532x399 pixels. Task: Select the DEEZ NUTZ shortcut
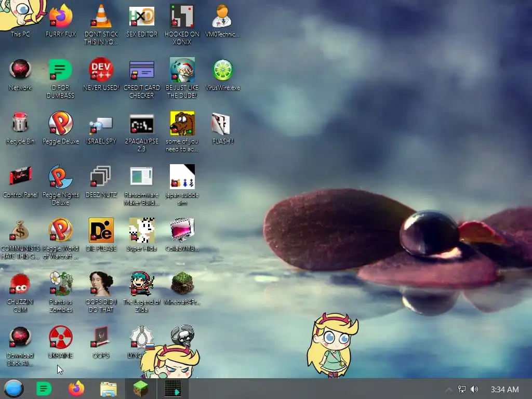click(x=101, y=182)
